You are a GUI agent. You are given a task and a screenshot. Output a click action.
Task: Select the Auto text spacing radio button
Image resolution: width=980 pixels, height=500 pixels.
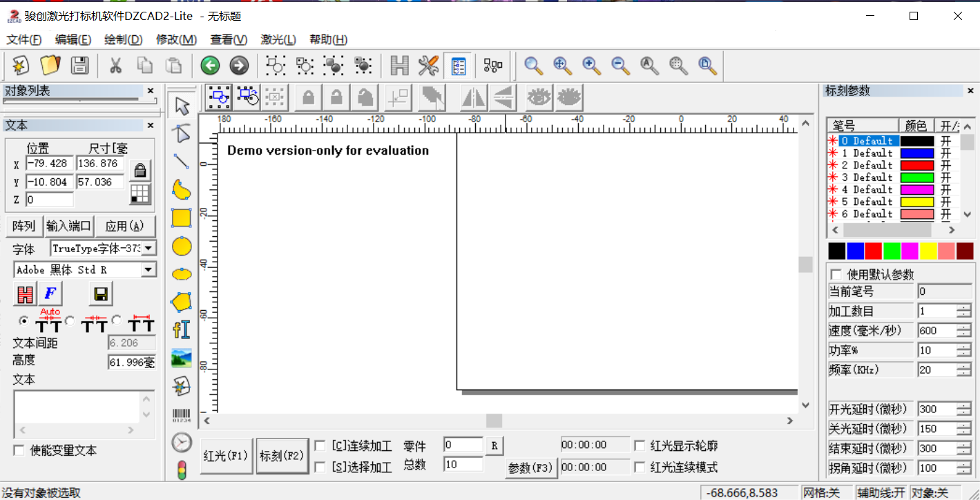tap(24, 320)
